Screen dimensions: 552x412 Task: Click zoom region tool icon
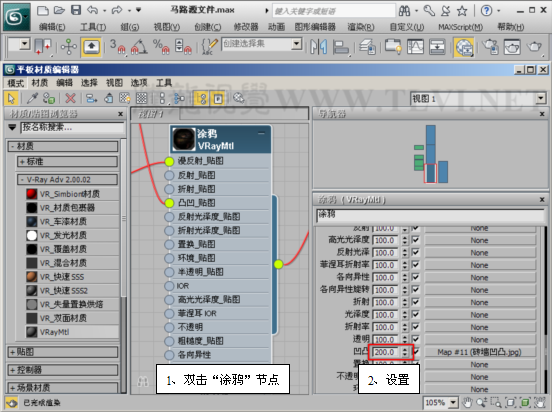[x=496, y=402]
